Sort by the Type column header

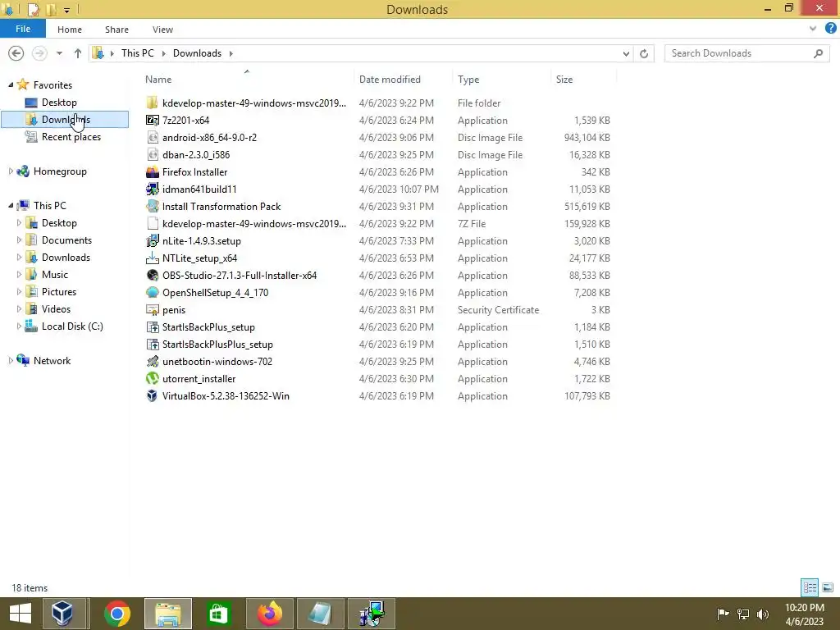pos(501,80)
